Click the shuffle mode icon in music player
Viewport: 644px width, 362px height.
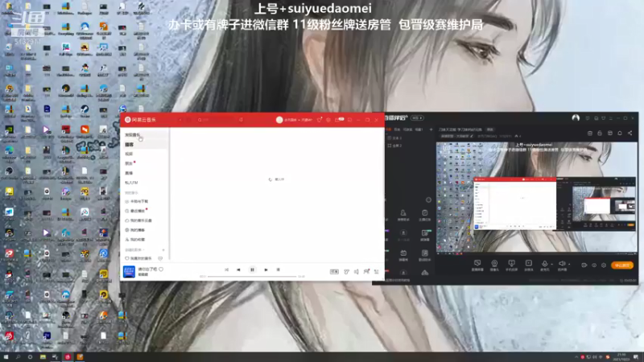pos(226,269)
